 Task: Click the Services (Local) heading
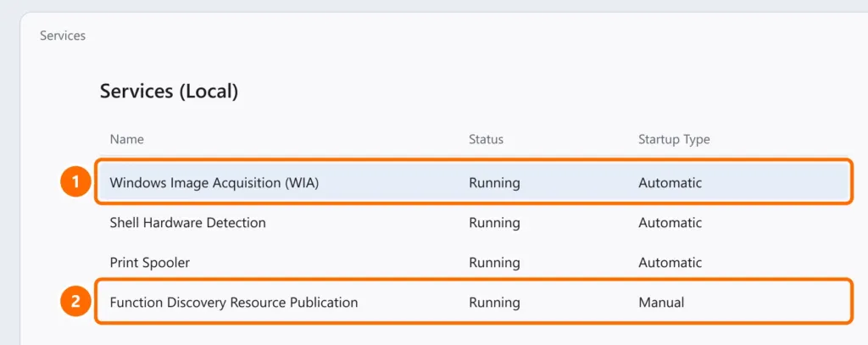[x=169, y=92]
